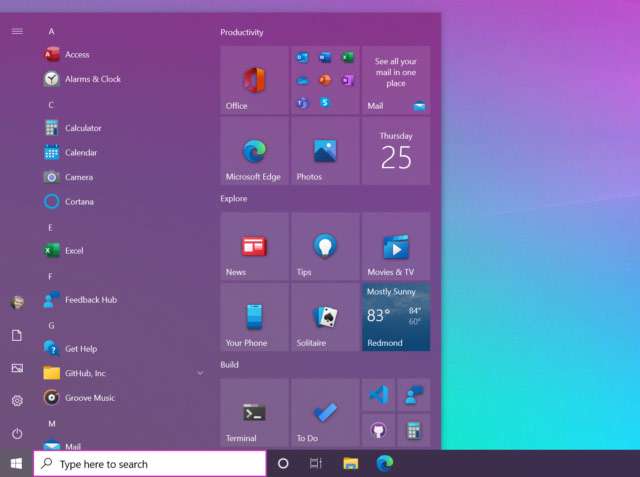Open the To Do tile
Viewport: 640px width, 477px height.
point(325,413)
